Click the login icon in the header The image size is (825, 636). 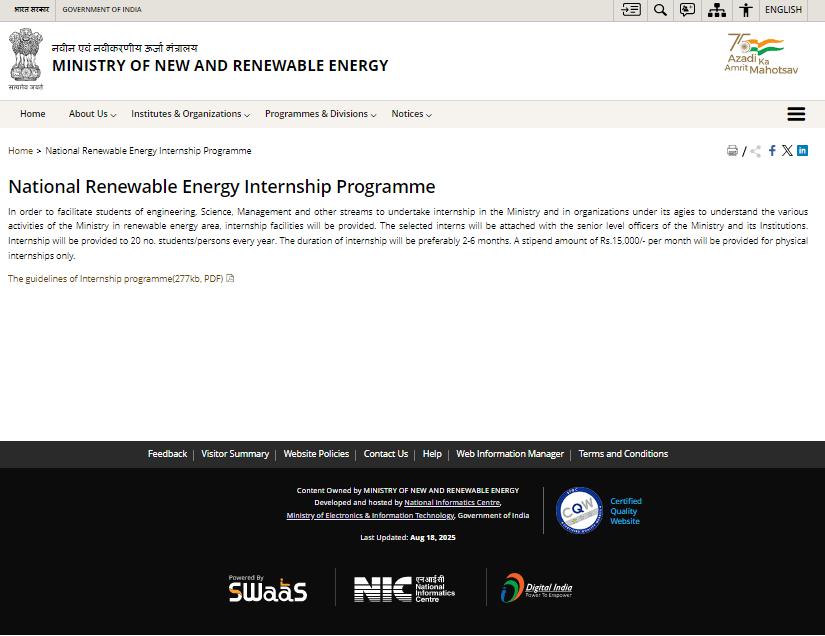point(630,10)
